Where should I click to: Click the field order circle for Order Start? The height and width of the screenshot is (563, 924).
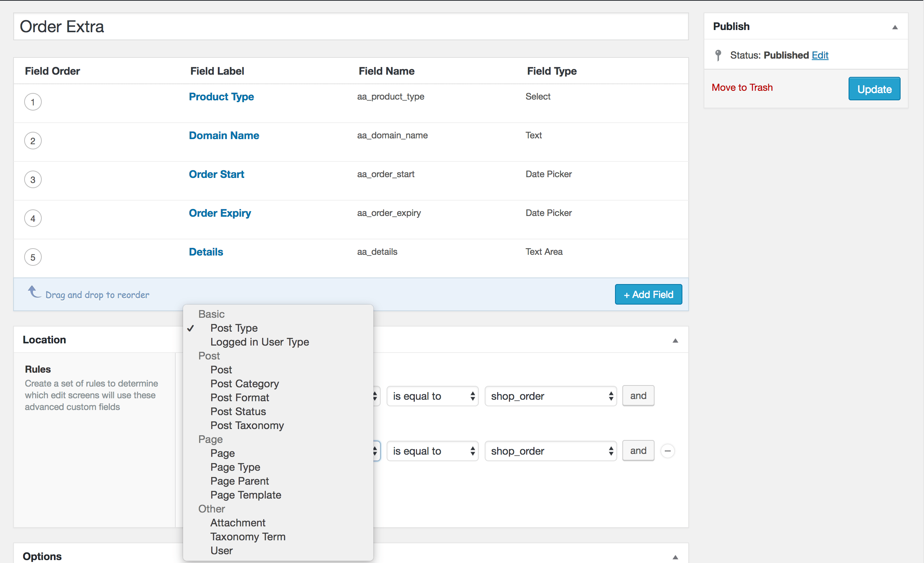[x=33, y=179]
